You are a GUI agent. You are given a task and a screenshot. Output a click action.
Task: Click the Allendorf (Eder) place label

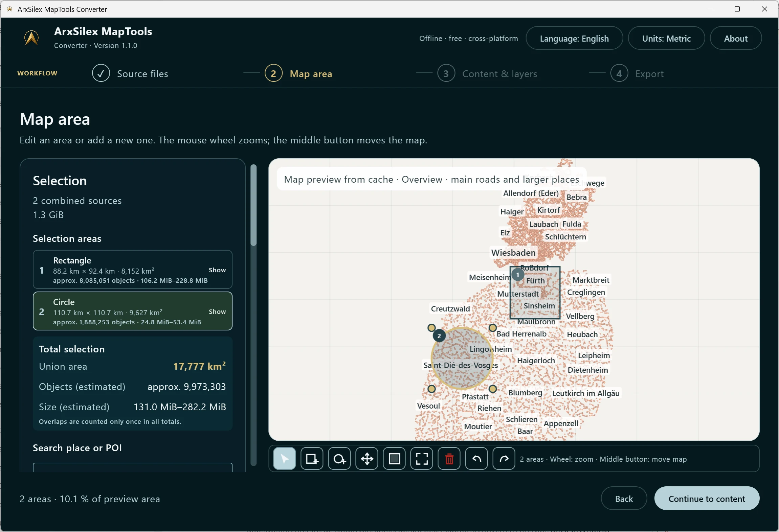(531, 193)
